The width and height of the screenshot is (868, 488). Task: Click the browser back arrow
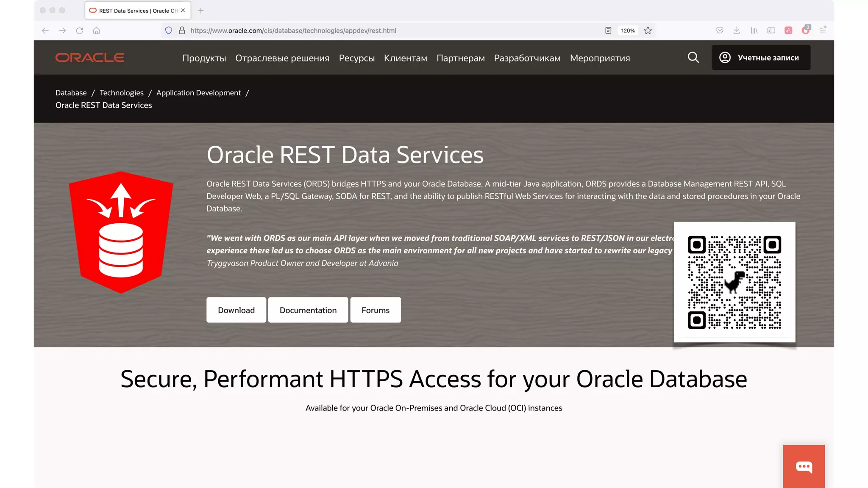45,30
